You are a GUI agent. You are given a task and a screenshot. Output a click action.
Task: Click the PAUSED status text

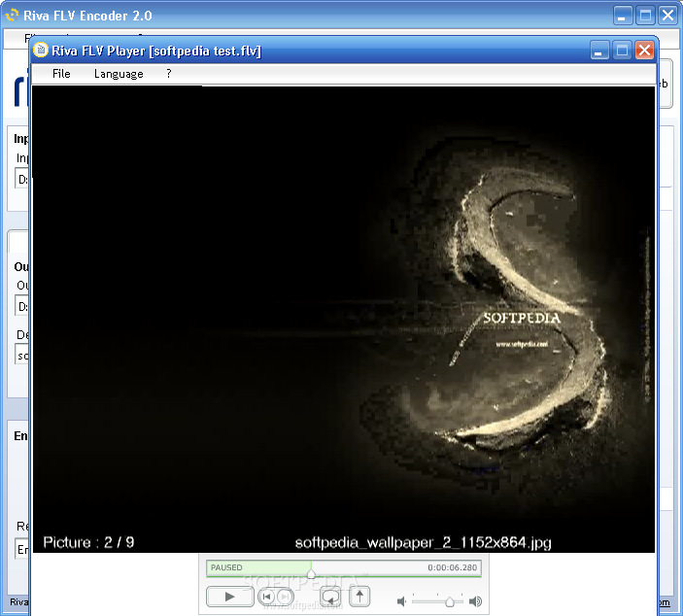226,567
